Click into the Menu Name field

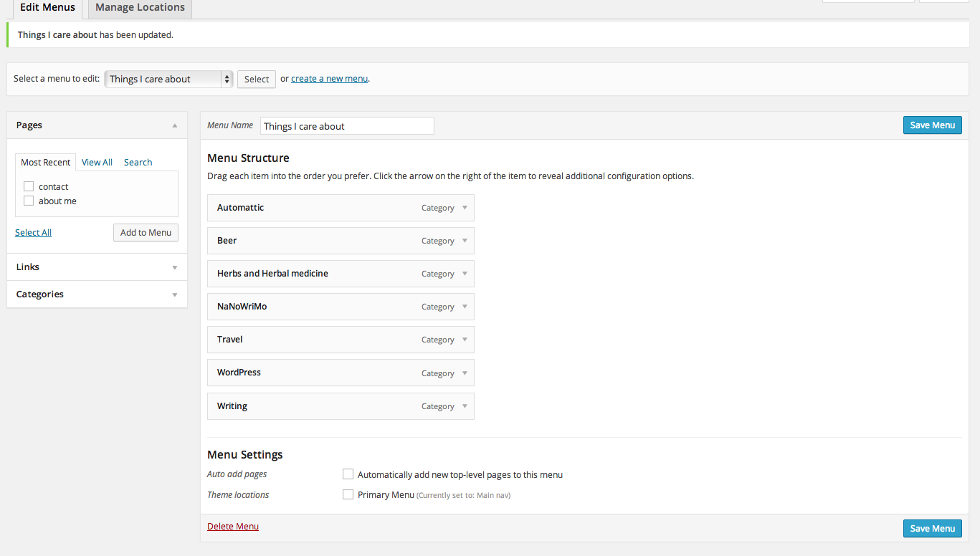coord(347,126)
